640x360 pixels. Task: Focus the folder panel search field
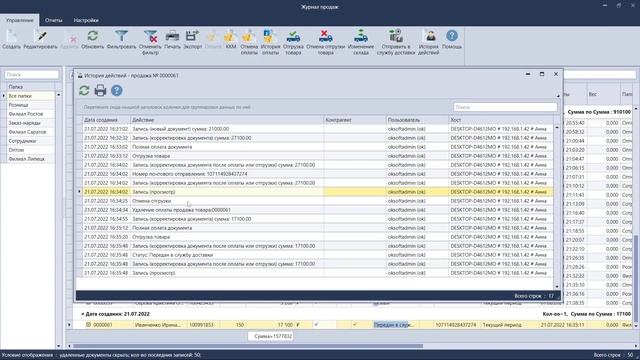point(32,75)
